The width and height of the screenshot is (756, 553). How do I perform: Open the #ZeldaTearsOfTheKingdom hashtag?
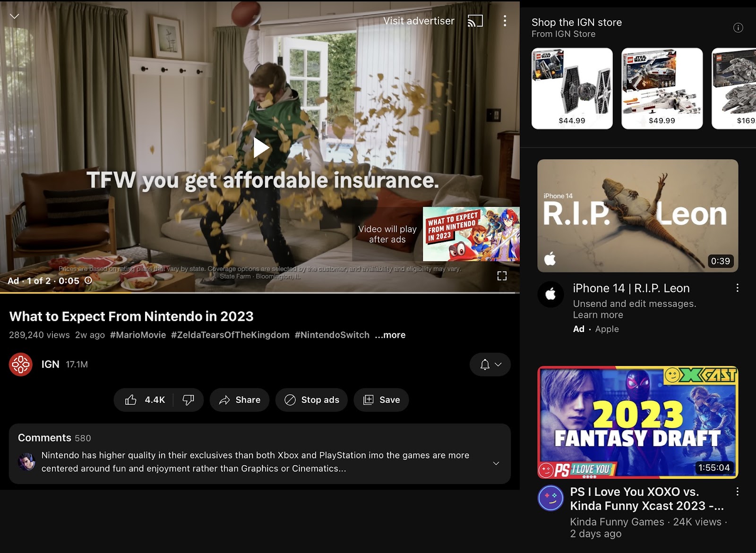230,335
